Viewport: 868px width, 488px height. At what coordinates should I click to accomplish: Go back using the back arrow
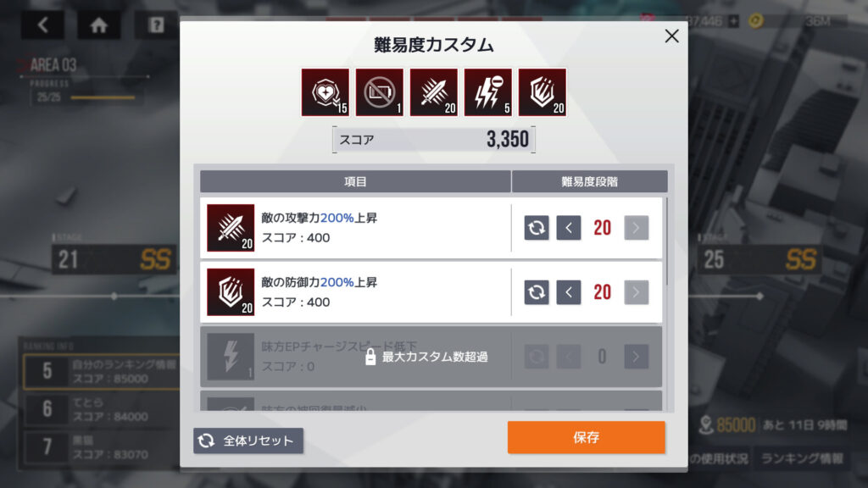point(42,25)
